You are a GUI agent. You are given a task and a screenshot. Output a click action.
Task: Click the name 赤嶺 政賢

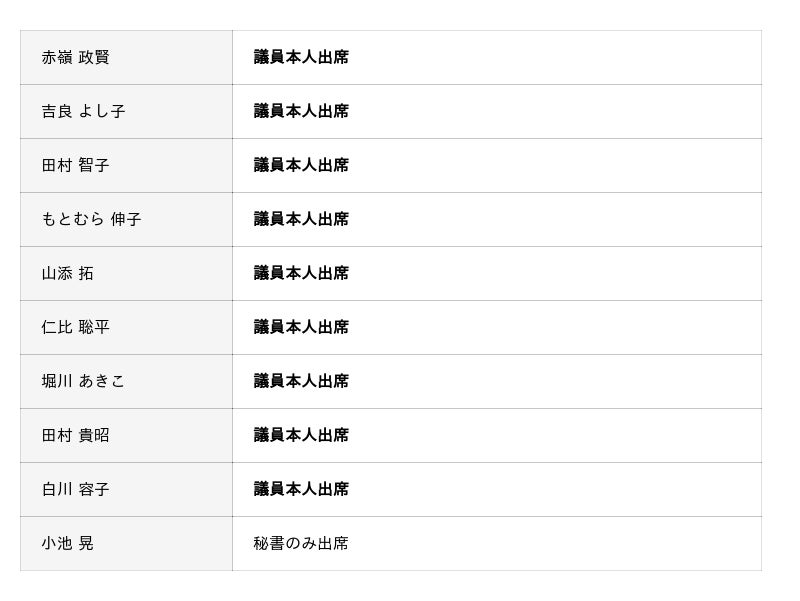pos(76,58)
